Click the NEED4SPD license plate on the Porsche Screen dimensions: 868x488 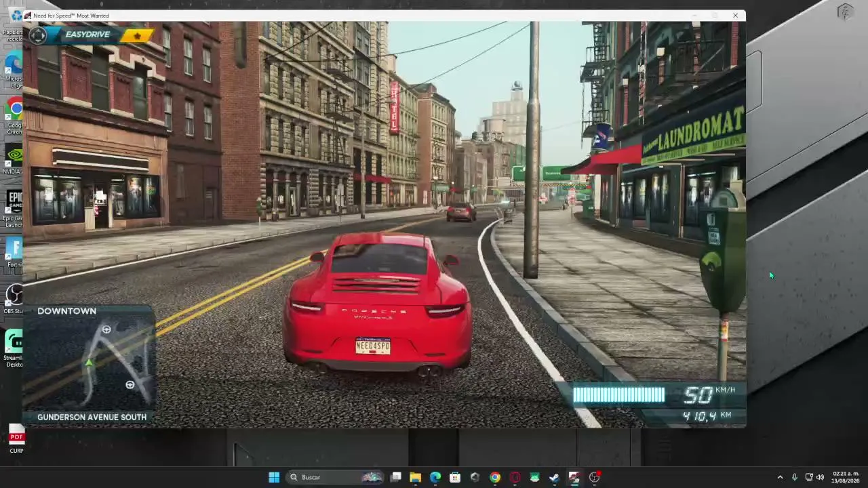point(373,346)
